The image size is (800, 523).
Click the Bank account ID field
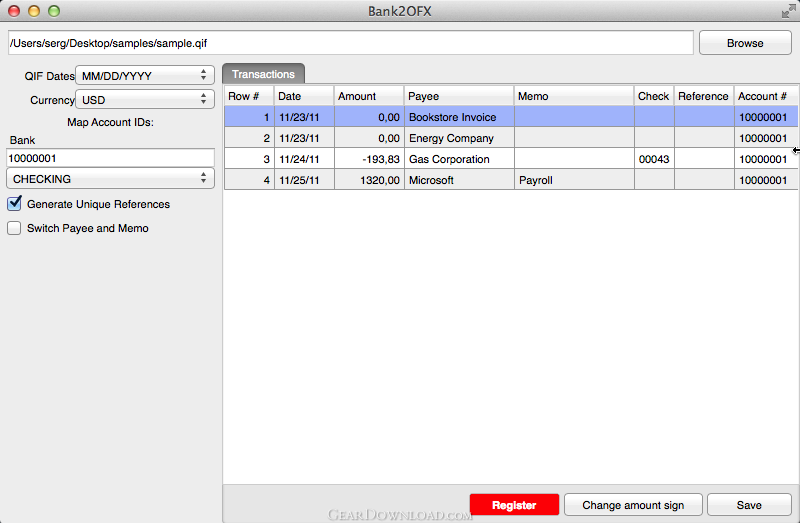tap(110, 158)
